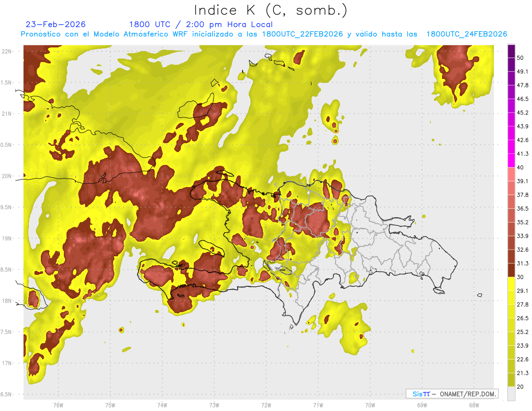Select the date label 23-Feb-2026
The width and height of the screenshot is (532, 411).
(56, 24)
